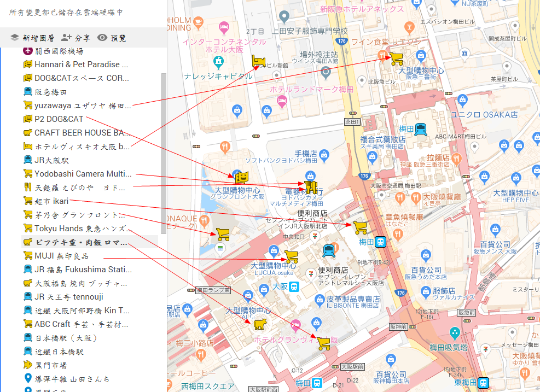Select 超市 ikari list item
The width and height of the screenshot is (540, 392).
[x=46, y=201]
